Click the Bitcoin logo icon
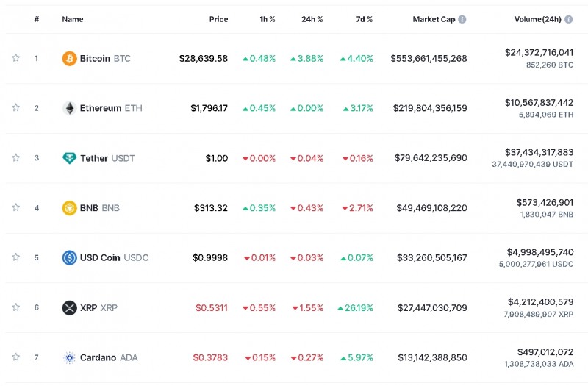Screen dimensions: 588x386 point(69,58)
